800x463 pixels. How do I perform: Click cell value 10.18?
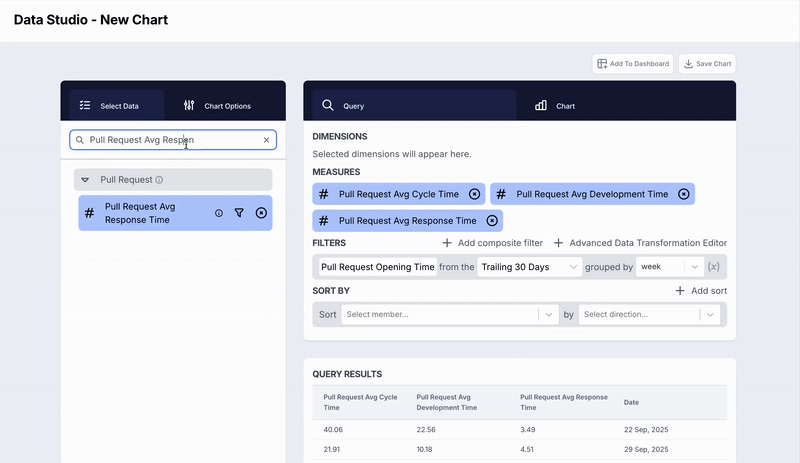click(424, 450)
